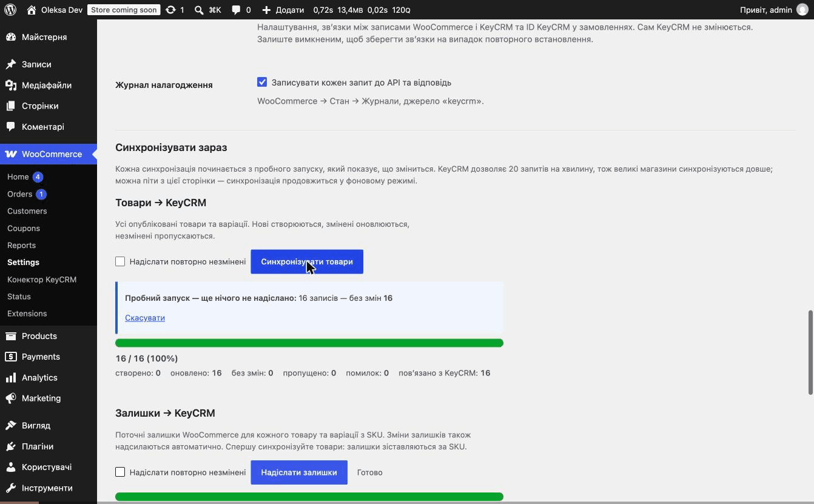
Task: Click the Marketing megaphone icon
Action: pos(11,398)
